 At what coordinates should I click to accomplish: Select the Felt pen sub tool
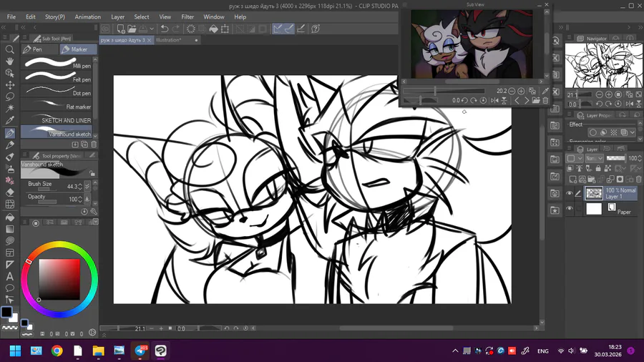click(x=57, y=77)
